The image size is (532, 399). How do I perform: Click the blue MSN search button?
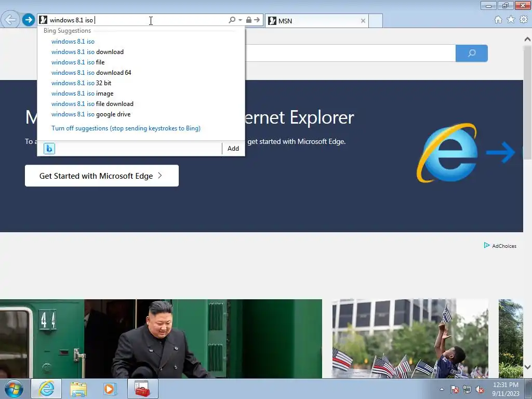(472, 54)
